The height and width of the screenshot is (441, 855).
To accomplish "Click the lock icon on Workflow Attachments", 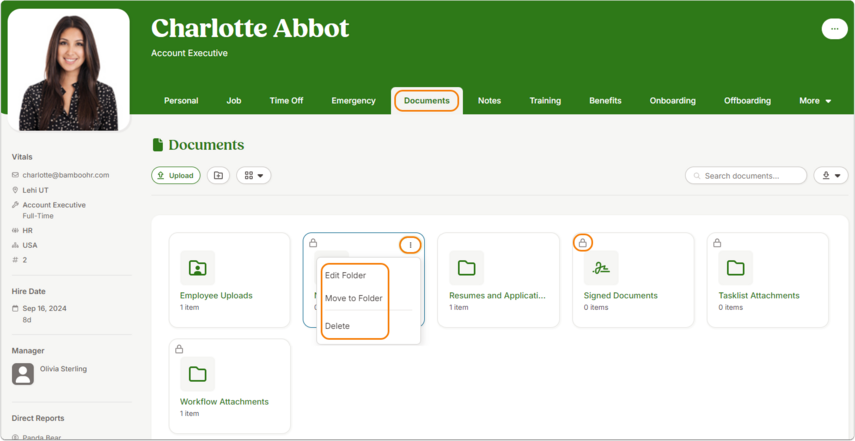I will pos(179,349).
